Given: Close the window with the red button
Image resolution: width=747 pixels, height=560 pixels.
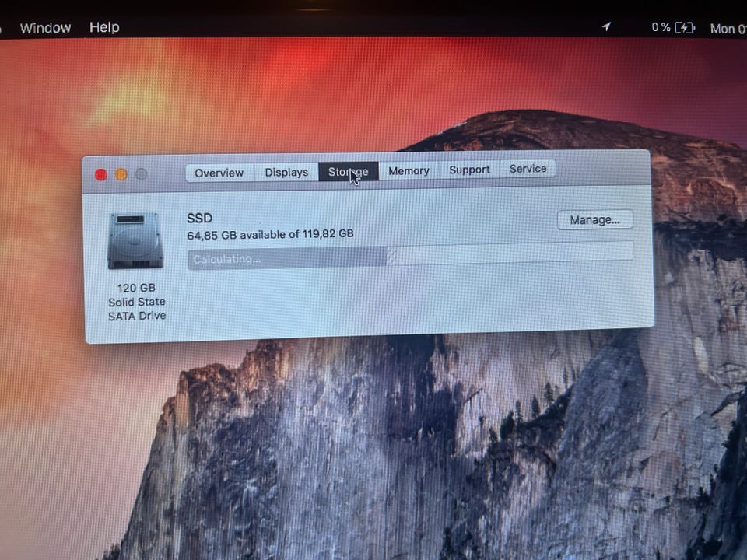Looking at the screenshot, I should click(101, 175).
